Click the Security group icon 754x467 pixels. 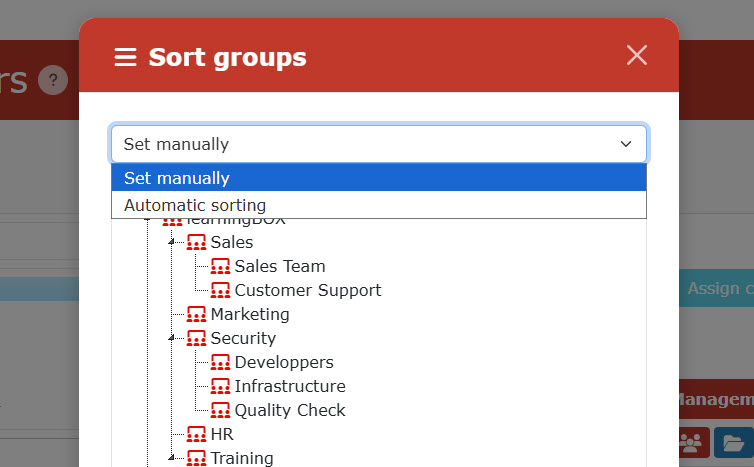[196, 339]
